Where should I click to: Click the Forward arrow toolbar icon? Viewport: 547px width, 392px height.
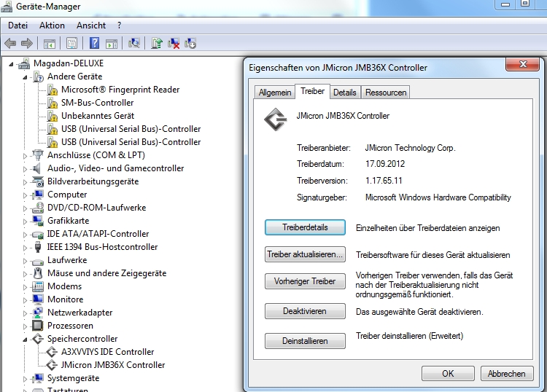(27, 44)
